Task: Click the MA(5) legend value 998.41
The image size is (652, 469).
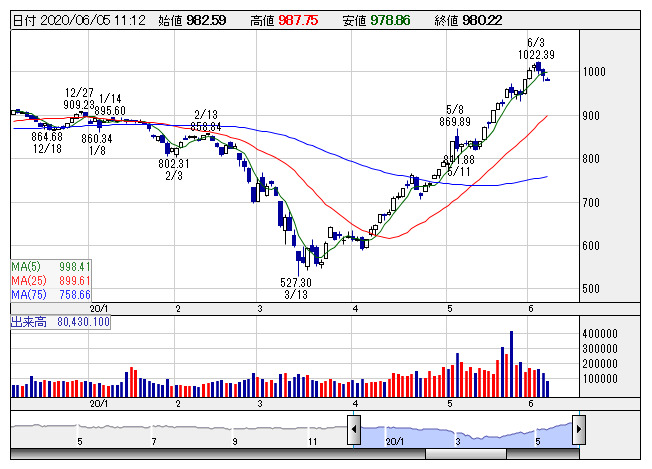Action: 74,267
